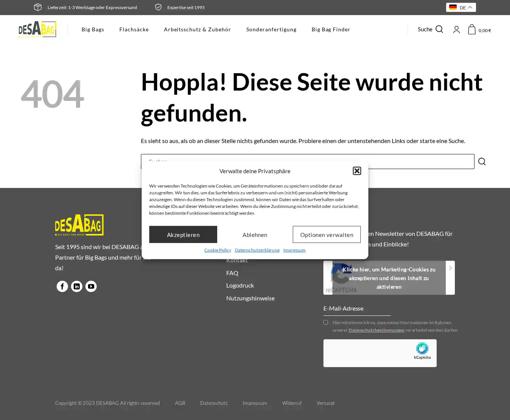Decline cookies with Ablehnen
The height and width of the screenshot is (420, 510).
tap(255, 235)
